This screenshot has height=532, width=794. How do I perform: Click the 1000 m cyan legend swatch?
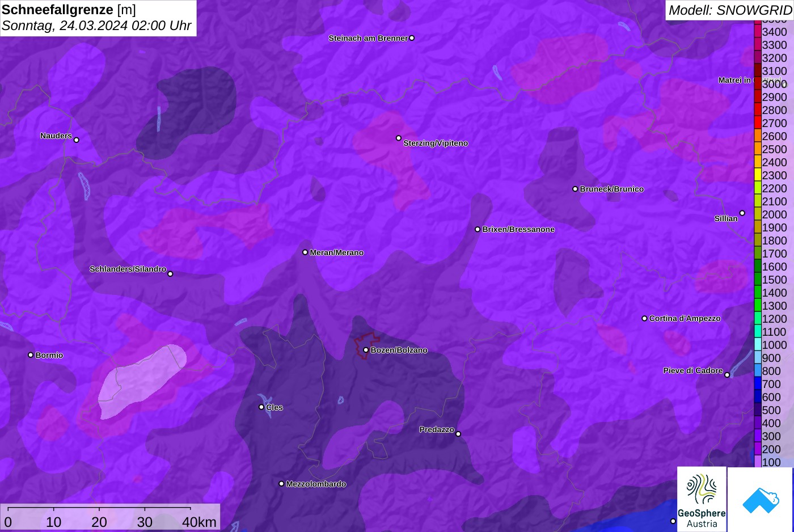pos(758,344)
